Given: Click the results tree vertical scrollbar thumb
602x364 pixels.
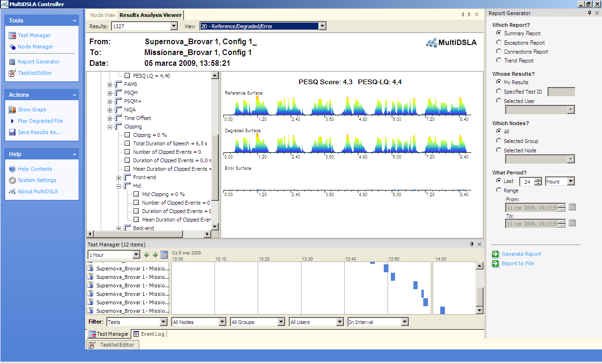Looking at the screenshot, I should pyautogui.click(x=215, y=167).
